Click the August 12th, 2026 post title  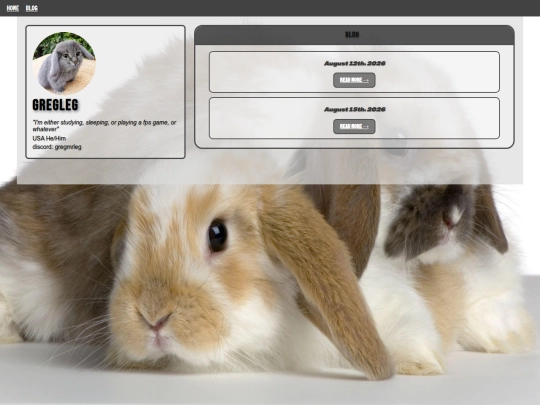[354, 63]
